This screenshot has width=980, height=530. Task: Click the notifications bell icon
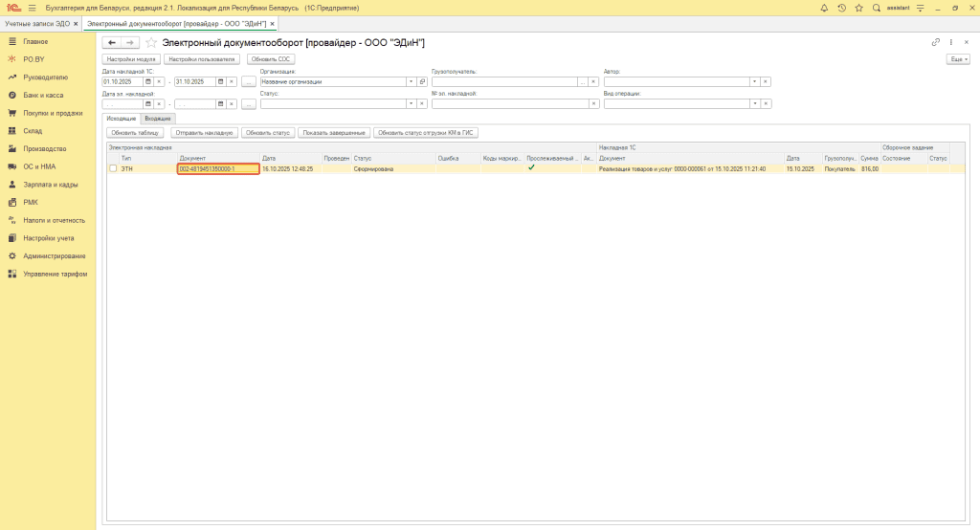824,8
